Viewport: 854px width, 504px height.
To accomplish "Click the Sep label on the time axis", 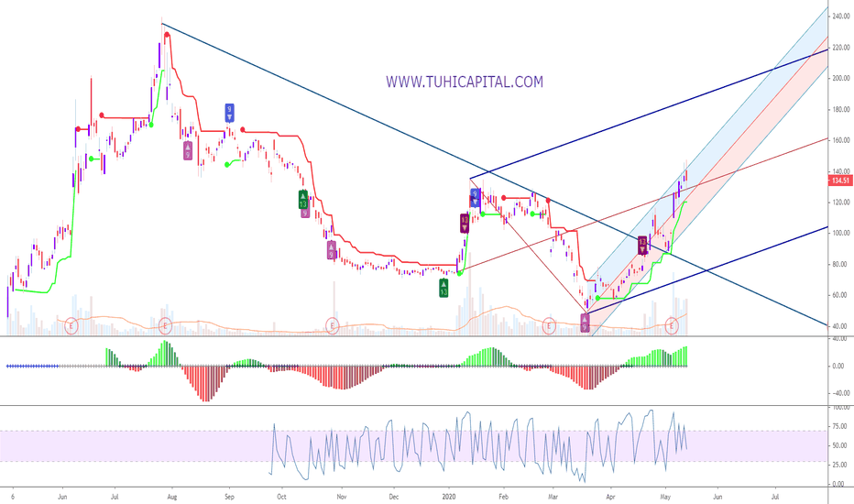I will pyautogui.click(x=229, y=497).
